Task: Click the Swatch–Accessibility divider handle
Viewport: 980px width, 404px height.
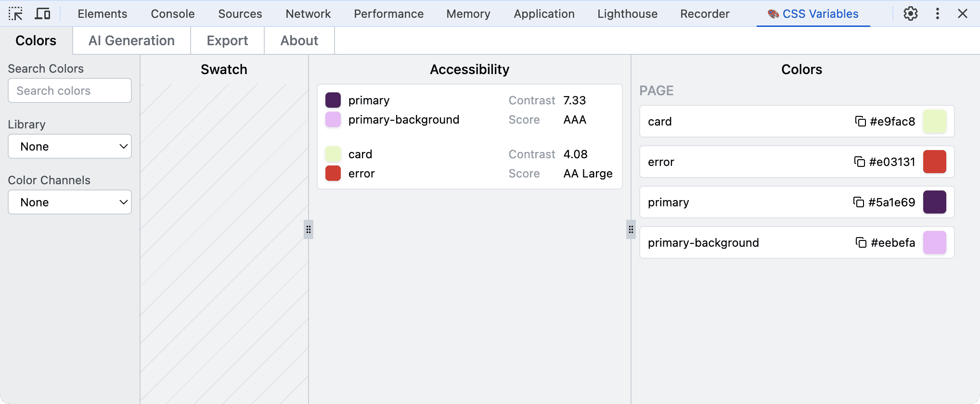Action: click(x=309, y=229)
